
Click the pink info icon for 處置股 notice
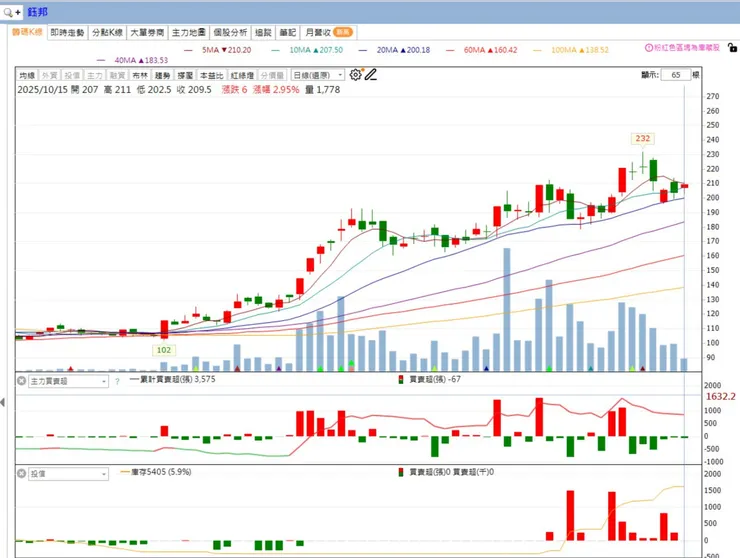point(649,48)
